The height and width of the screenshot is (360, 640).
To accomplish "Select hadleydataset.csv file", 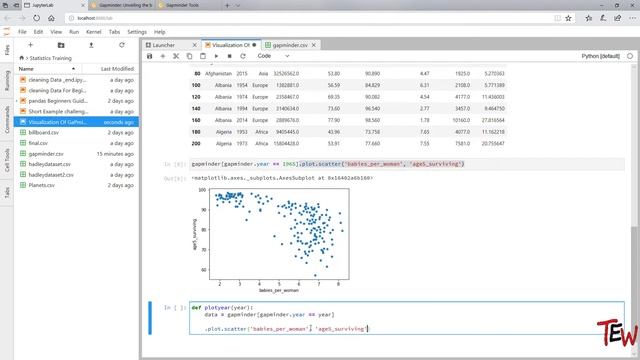I will point(76,164).
